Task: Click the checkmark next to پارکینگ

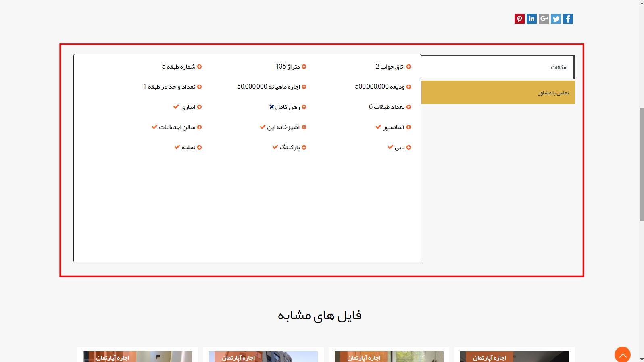Action: click(x=275, y=147)
